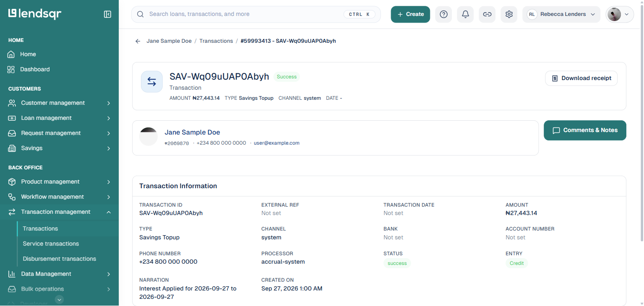Click the Request management inbox icon
The height and width of the screenshot is (306, 644).
click(x=12, y=133)
